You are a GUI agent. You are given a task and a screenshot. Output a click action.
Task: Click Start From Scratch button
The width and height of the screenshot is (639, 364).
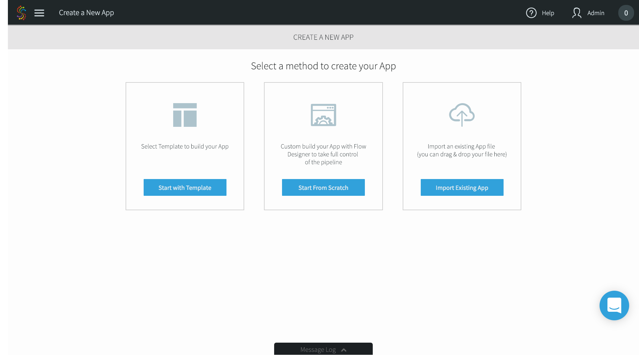323,187
